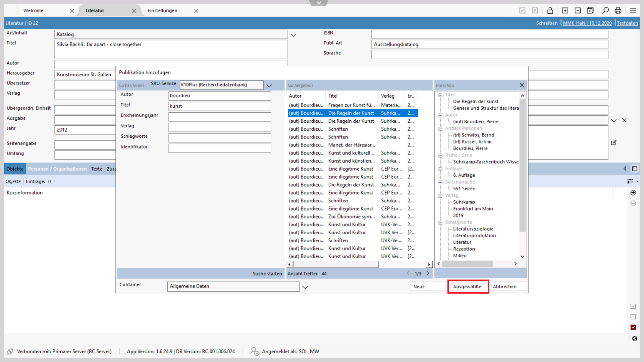Click the edit note pencil icon
Viewport: 644px width, 362px height.
(x=614, y=142)
